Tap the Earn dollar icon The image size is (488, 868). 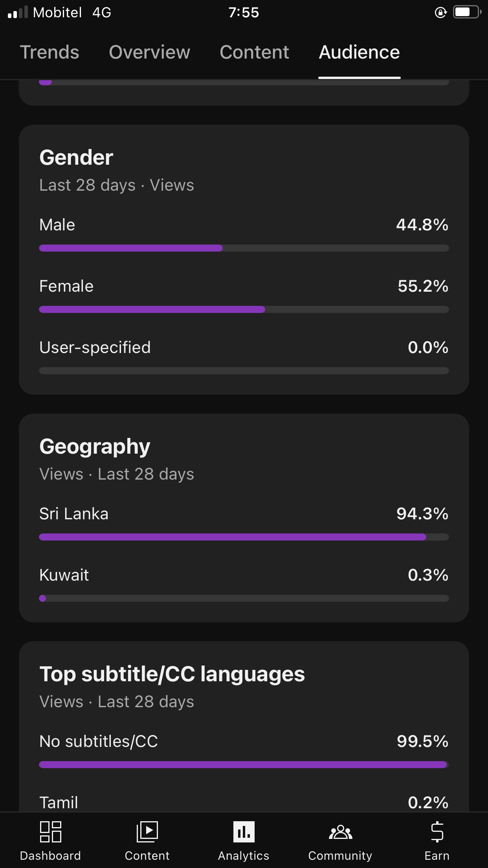pyautogui.click(x=437, y=832)
